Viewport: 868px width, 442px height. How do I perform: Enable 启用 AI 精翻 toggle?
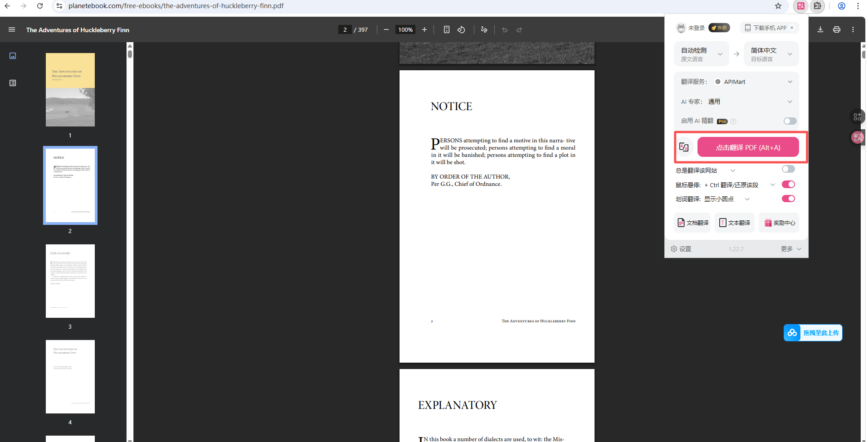coord(790,121)
